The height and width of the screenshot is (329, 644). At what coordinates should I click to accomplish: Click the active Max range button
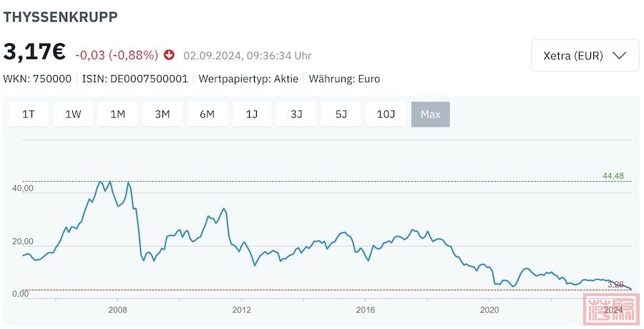(431, 114)
